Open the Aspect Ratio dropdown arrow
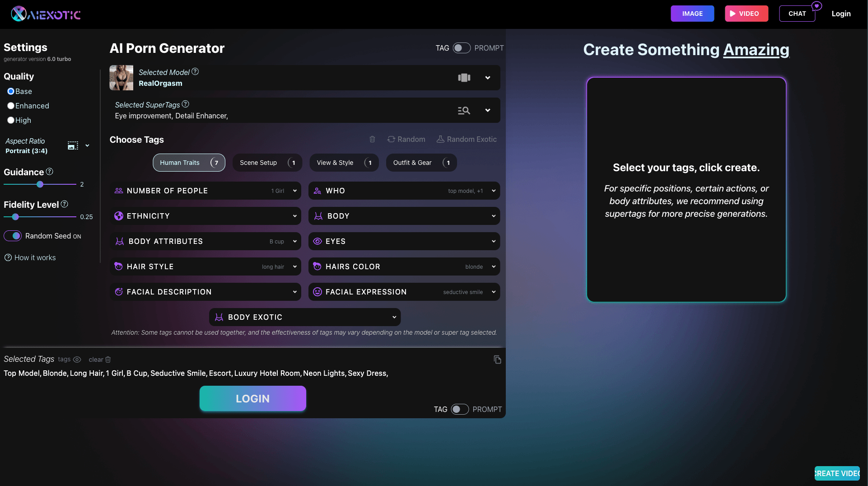The width and height of the screenshot is (868, 486). [87, 145]
